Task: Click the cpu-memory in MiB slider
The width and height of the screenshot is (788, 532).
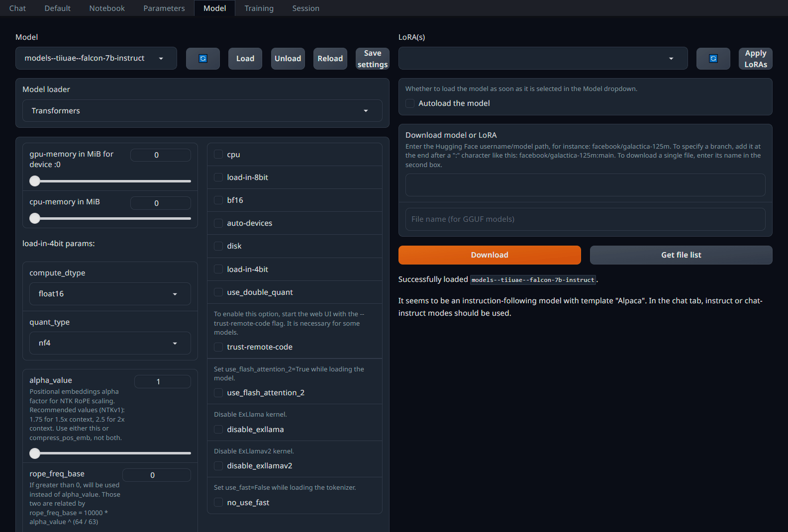Action: (110, 218)
